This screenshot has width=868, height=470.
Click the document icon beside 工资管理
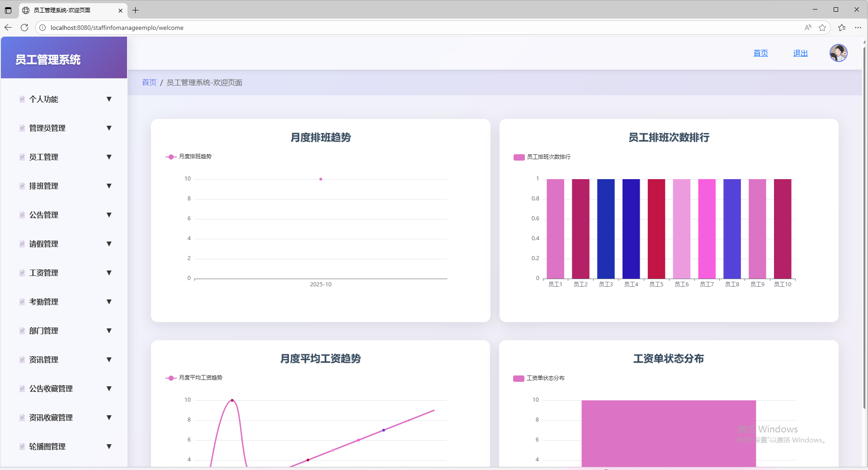(x=22, y=273)
